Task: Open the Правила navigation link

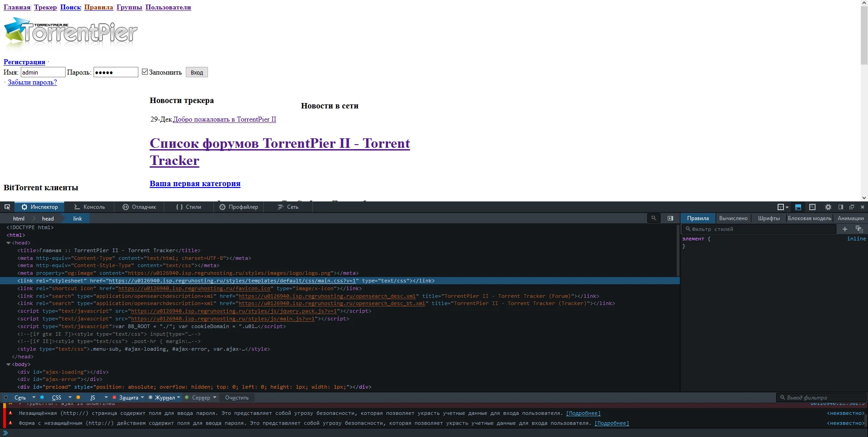Action: pyautogui.click(x=99, y=7)
